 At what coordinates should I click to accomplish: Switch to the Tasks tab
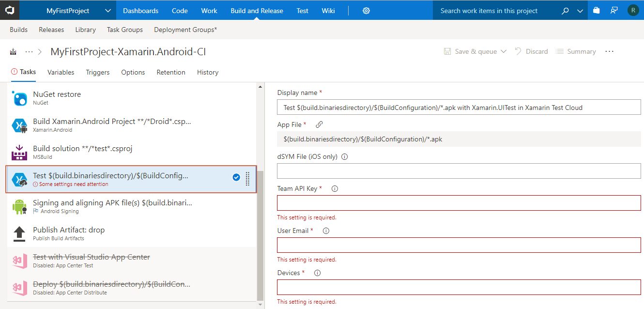click(23, 72)
